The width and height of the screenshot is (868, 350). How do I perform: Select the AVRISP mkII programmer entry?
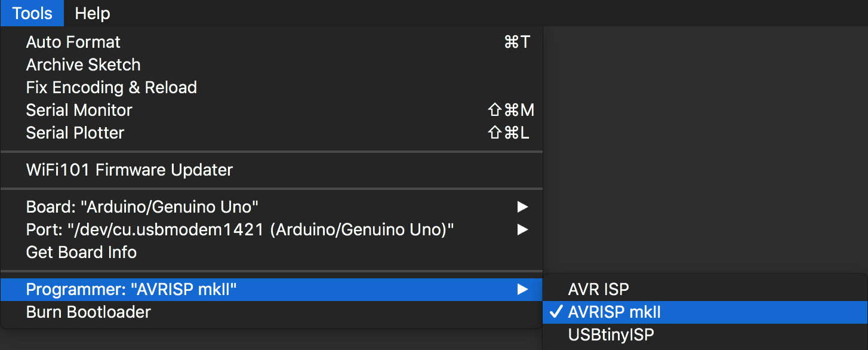614,312
